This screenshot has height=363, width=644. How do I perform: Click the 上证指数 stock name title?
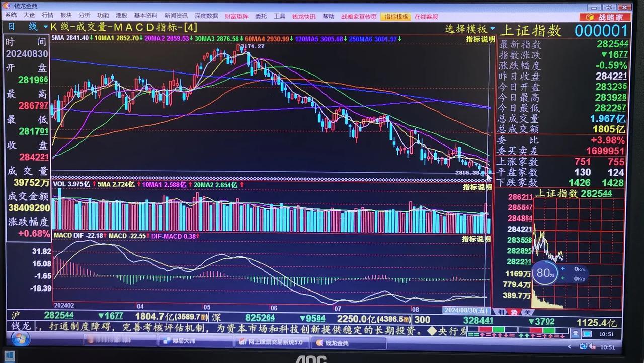(530, 31)
